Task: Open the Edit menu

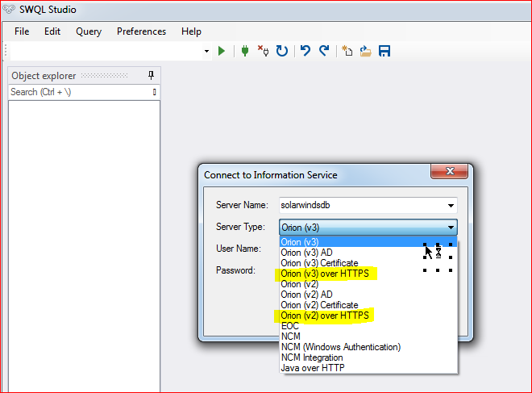Action: tap(52, 31)
